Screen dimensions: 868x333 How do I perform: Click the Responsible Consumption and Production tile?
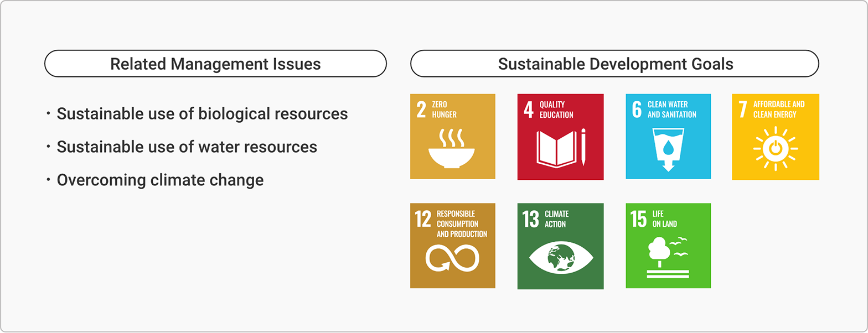coord(452,246)
